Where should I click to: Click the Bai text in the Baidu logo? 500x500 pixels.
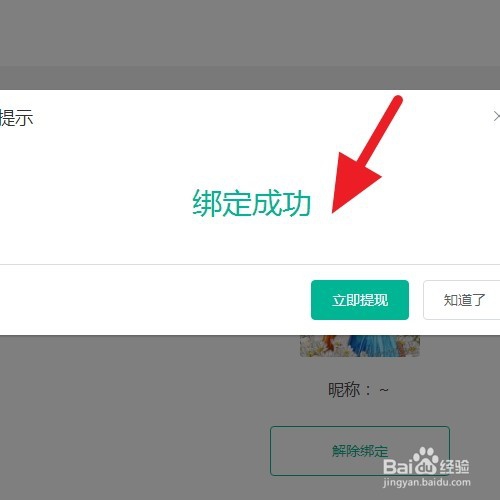click(397, 466)
